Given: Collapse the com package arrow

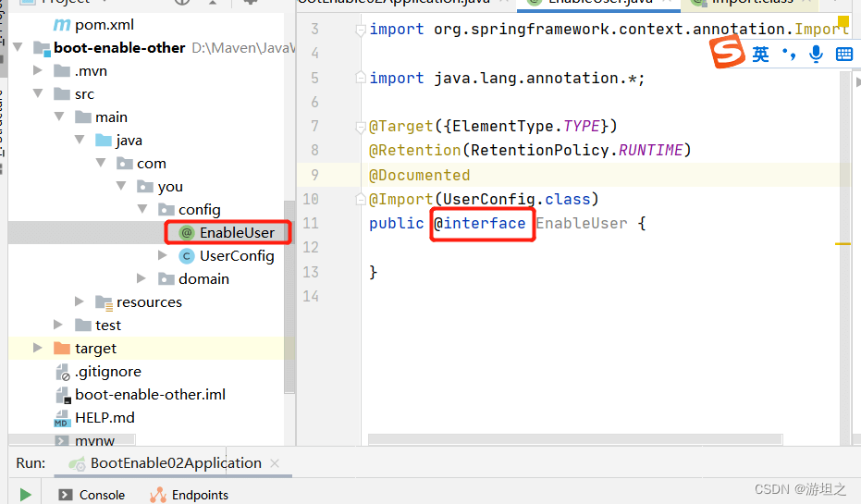Looking at the screenshot, I should pyautogui.click(x=101, y=163).
